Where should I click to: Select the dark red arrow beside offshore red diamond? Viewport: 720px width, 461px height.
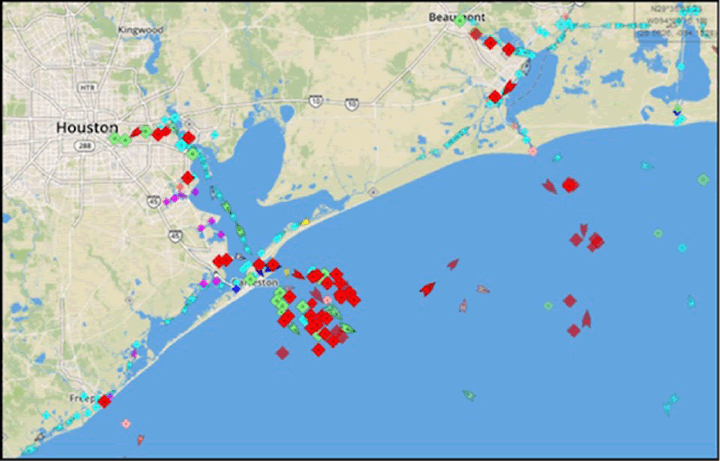[x=549, y=186]
